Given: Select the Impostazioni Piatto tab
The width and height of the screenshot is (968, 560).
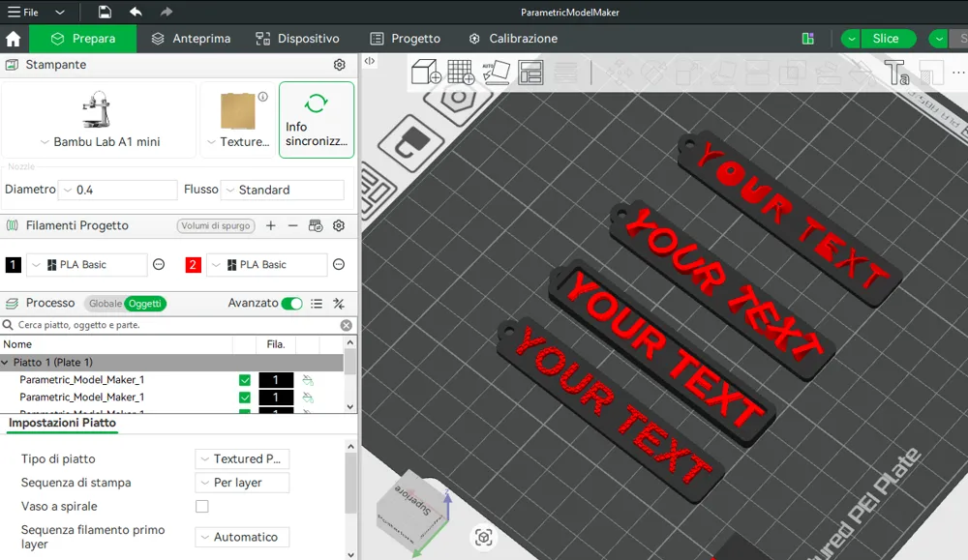Looking at the screenshot, I should [x=62, y=423].
